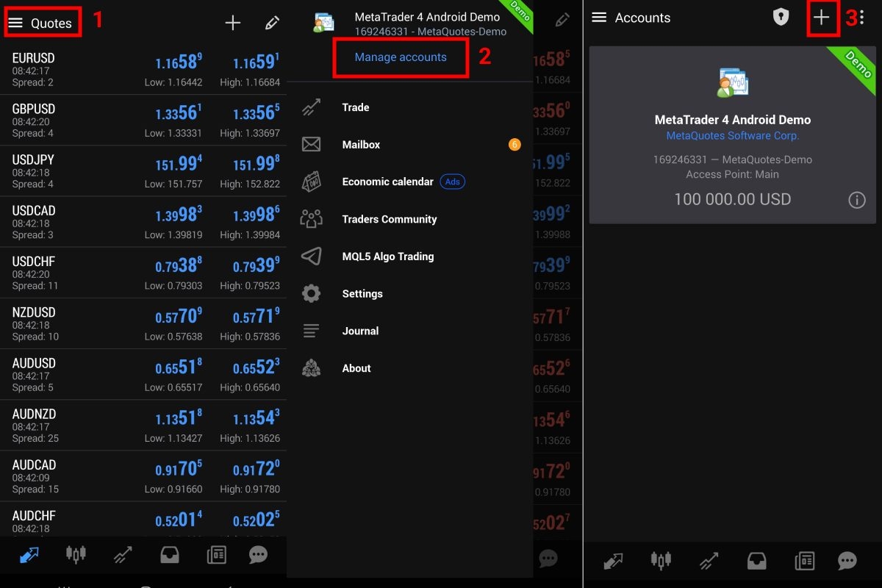The width and height of the screenshot is (882, 588).
Task: Tap the pencil edit icon in Quotes header
Action: point(272,24)
